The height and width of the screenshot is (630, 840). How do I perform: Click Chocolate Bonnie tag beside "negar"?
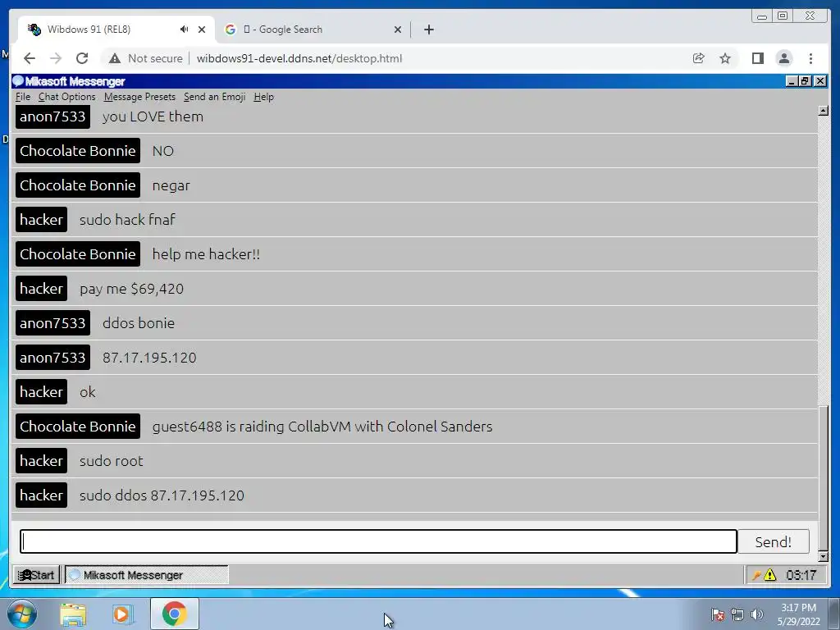point(78,185)
